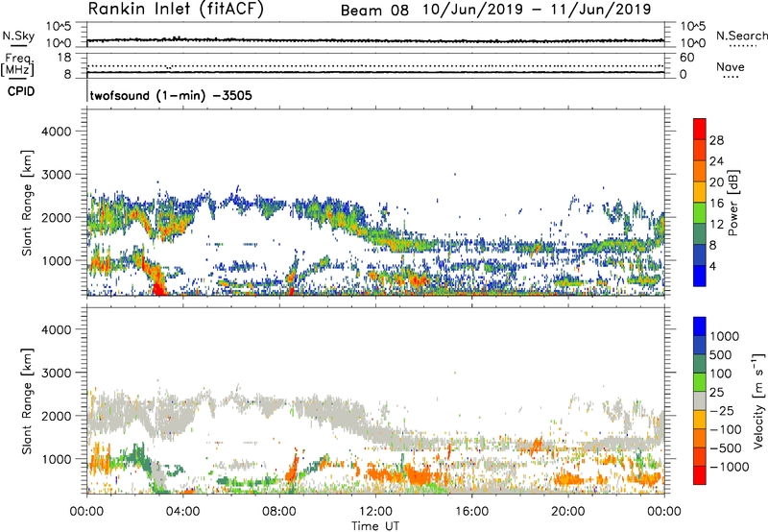Click the "16" tick on Power colorbar
Screen dimensions: 768x532
[x=716, y=204]
